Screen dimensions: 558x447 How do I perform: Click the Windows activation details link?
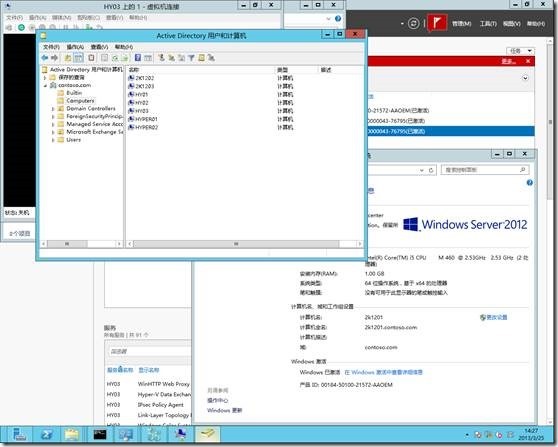(384, 372)
